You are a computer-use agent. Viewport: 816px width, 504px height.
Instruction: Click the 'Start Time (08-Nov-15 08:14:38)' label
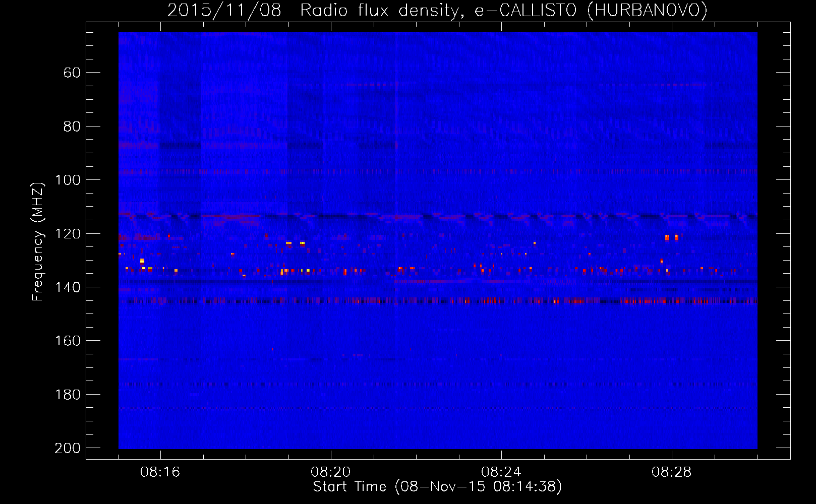tap(437, 487)
